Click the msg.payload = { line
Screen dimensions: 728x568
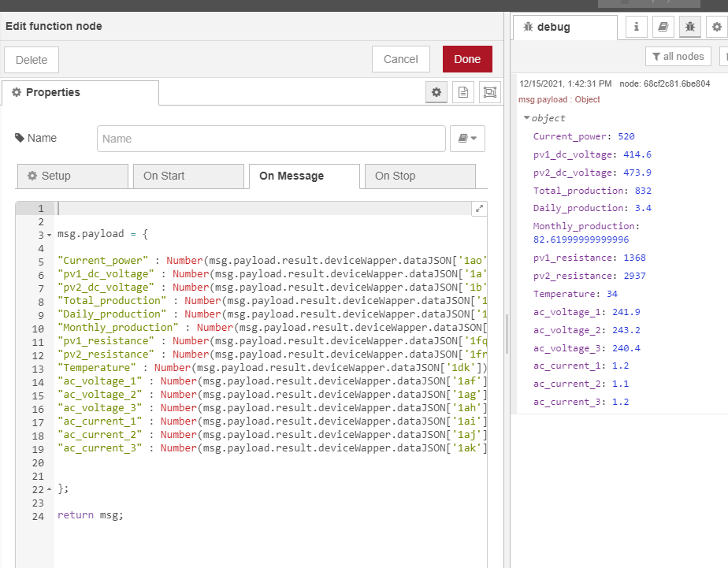tap(102, 234)
